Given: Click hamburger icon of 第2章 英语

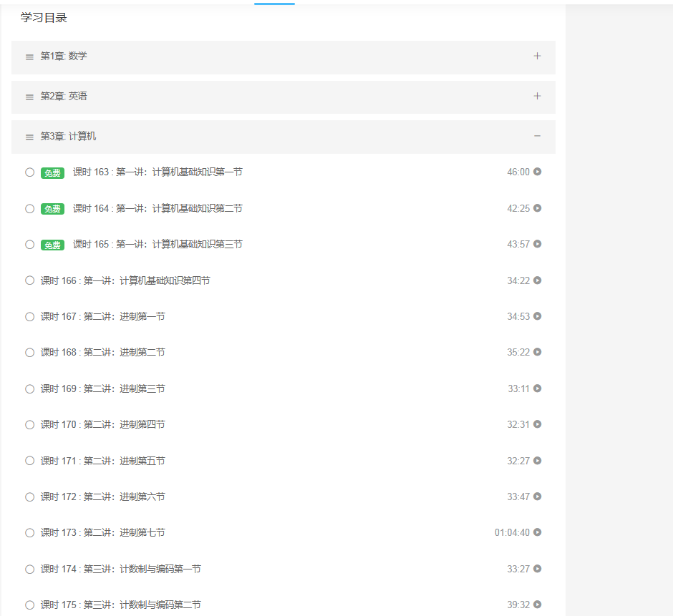Looking at the screenshot, I should [x=29, y=97].
